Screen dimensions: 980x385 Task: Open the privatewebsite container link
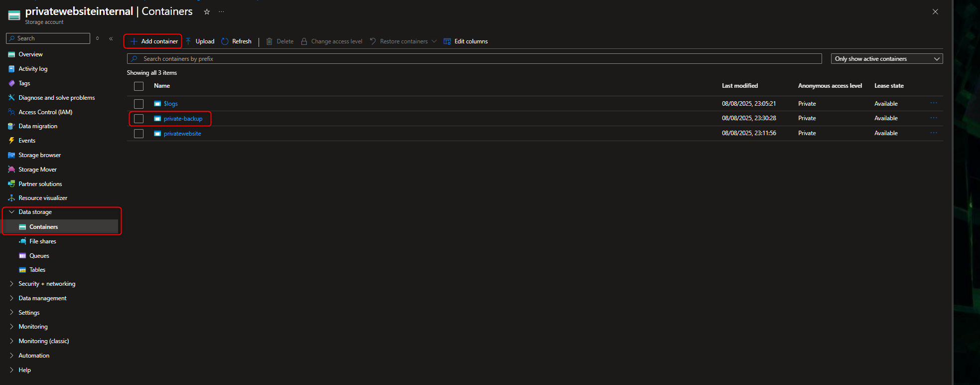click(x=182, y=134)
